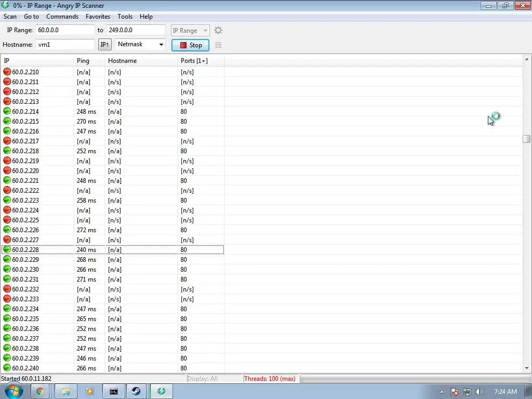
Task: Select the IP address 60.0.2.229
Action: pos(25,260)
